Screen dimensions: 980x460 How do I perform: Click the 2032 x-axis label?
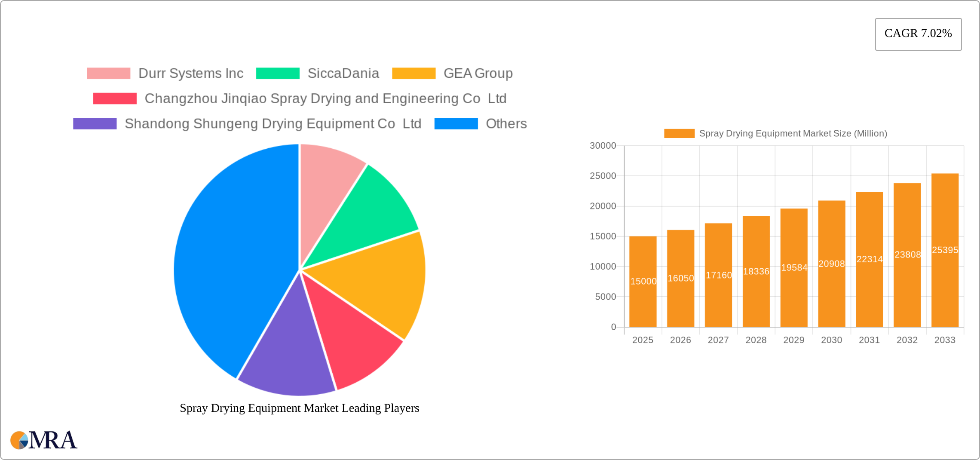pyautogui.click(x=907, y=340)
